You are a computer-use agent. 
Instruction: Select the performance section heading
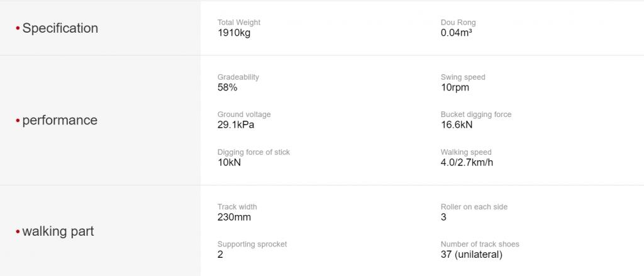coord(60,120)
